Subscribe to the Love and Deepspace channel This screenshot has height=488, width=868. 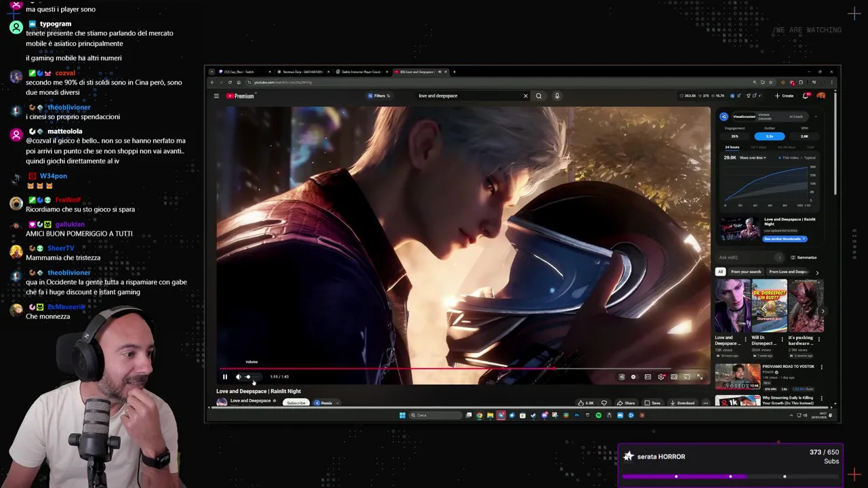tap(296, 403)
